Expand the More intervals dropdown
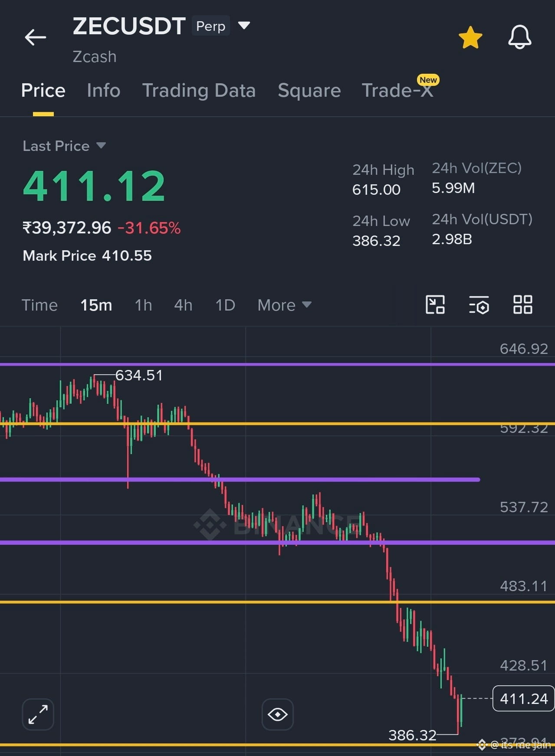 click(284, 305)
